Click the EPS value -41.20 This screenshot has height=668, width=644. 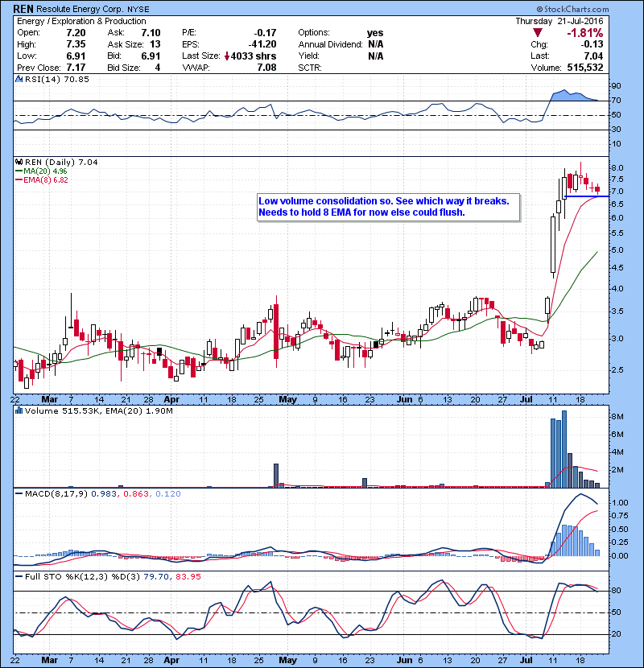click(262, 44)
